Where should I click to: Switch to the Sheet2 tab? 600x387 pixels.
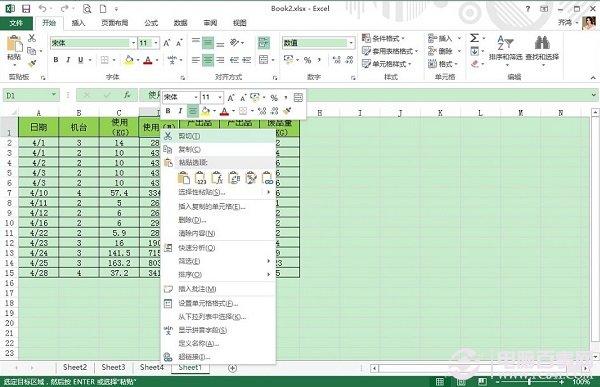(x=75, y=367)
